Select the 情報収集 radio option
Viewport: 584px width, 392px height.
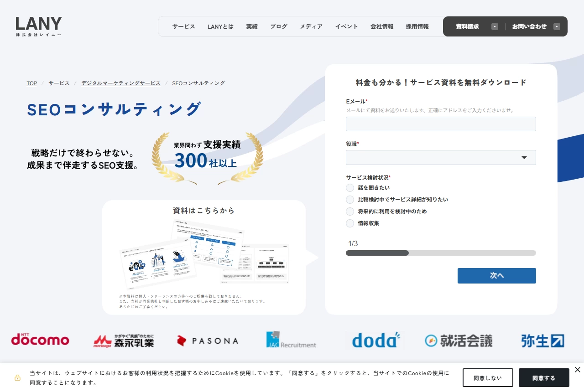click(x=350, y=223)
